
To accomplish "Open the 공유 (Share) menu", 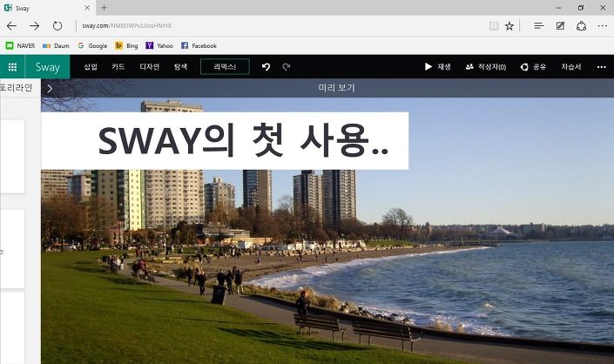I will pyautogui.click(x=533, y=67).
